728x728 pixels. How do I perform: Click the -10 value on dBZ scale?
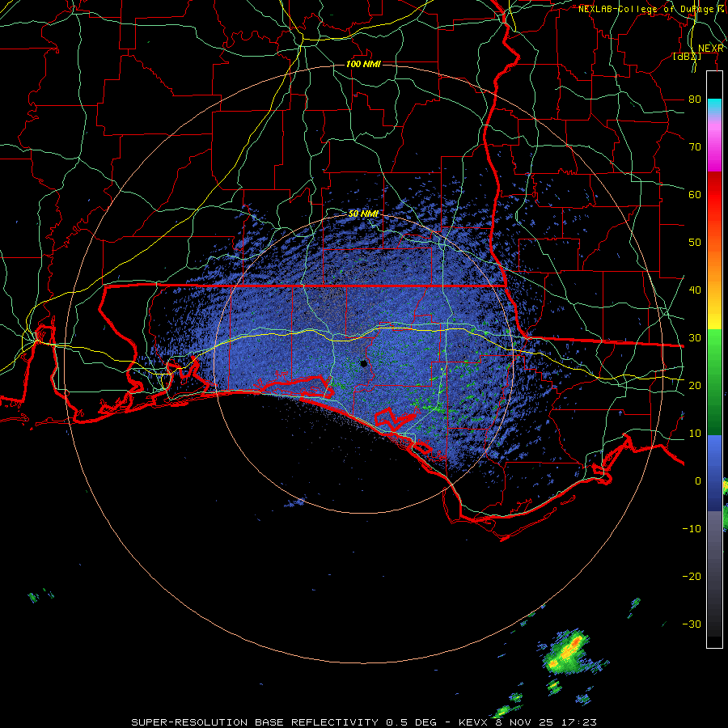(x=692, y=528)
